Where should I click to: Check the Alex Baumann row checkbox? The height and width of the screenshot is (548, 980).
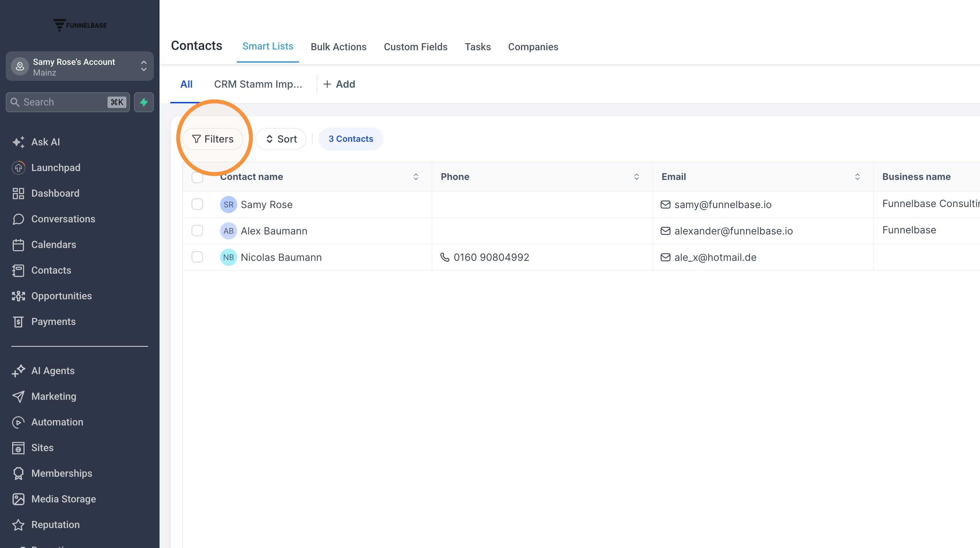coord(197,231)
